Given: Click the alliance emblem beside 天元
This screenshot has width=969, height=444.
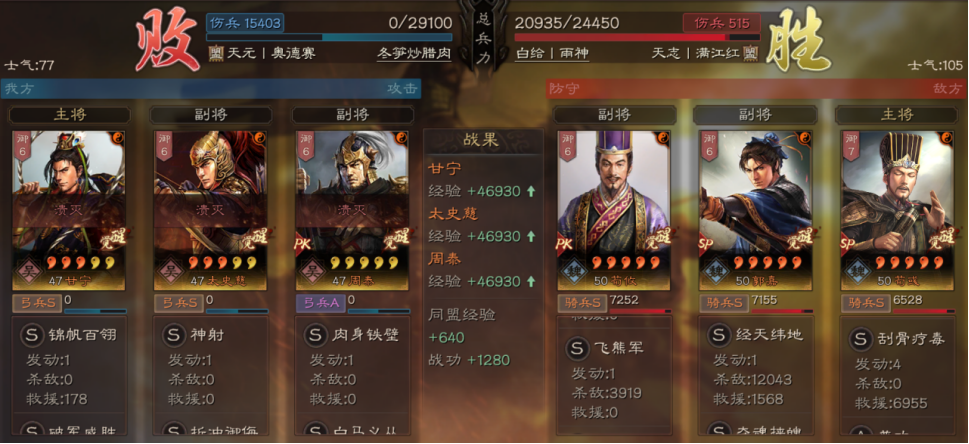Looking at the screenshot, I should [216, 54].
